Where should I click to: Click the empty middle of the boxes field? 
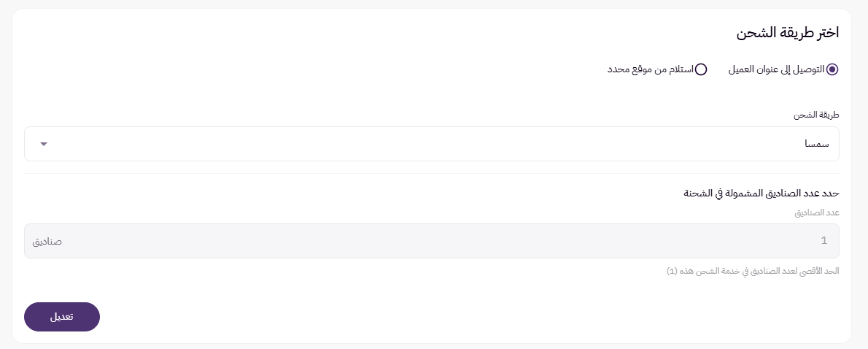click(x=432, y=241)
